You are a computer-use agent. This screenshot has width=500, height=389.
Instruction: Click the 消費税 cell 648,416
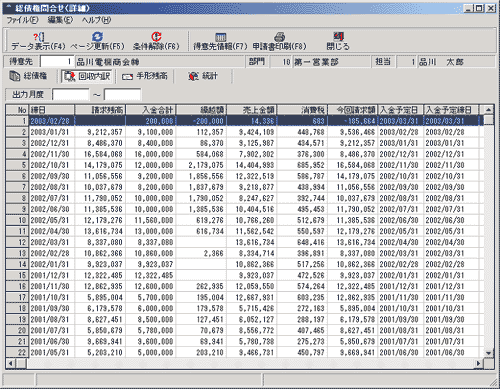(302, 242)
